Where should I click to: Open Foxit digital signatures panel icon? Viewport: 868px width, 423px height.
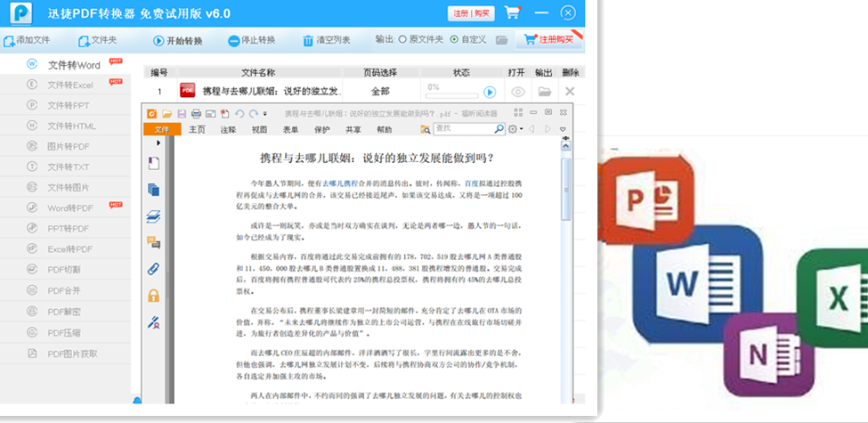[153, 321]
